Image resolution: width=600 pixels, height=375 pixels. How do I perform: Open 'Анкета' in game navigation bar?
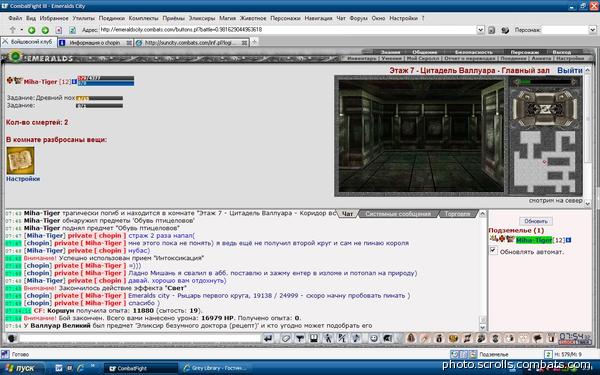click(541, 58)
